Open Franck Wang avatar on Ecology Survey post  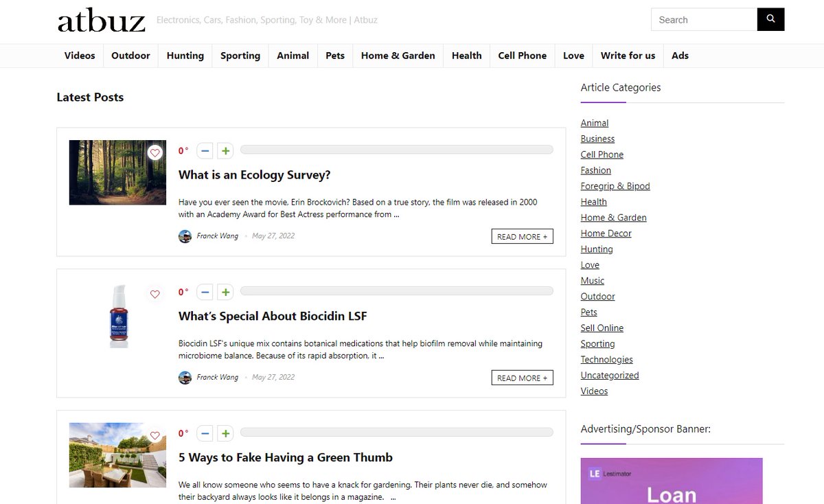[185, 236]
